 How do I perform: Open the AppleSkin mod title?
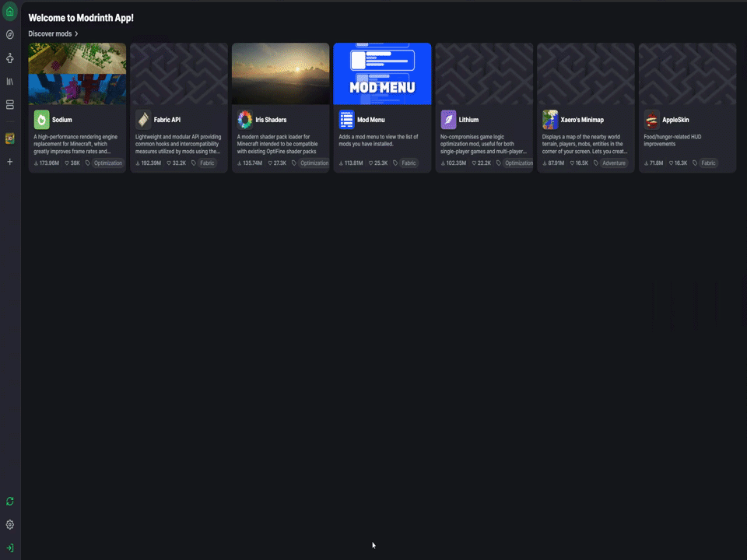click(675, 120)
